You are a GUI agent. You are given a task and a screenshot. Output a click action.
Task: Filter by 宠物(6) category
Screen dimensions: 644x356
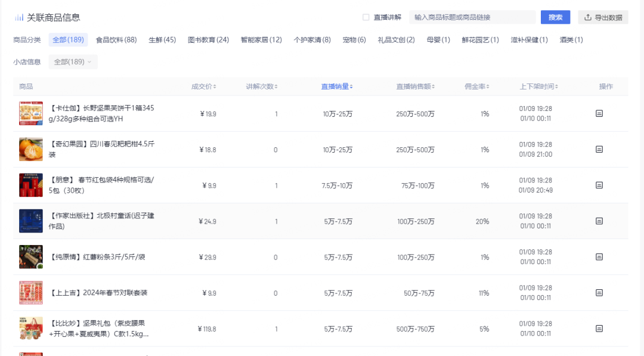click(354, 40)
